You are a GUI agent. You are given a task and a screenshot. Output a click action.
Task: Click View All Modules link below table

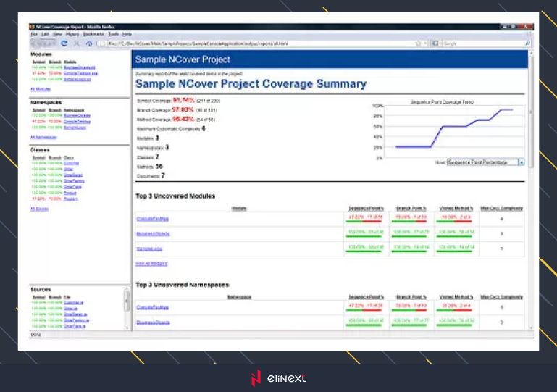click(x=151, y=263)
